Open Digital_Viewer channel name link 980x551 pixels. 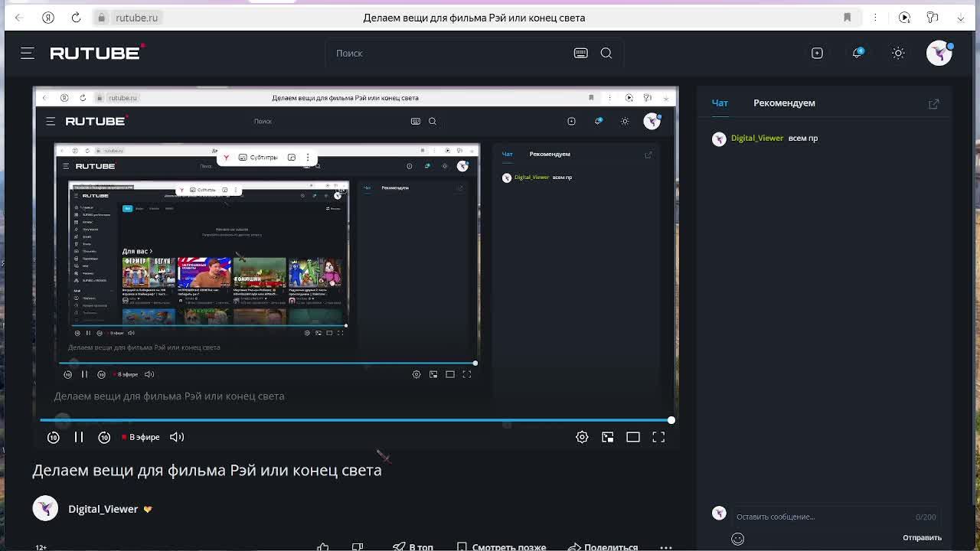(x=103, y=509)
